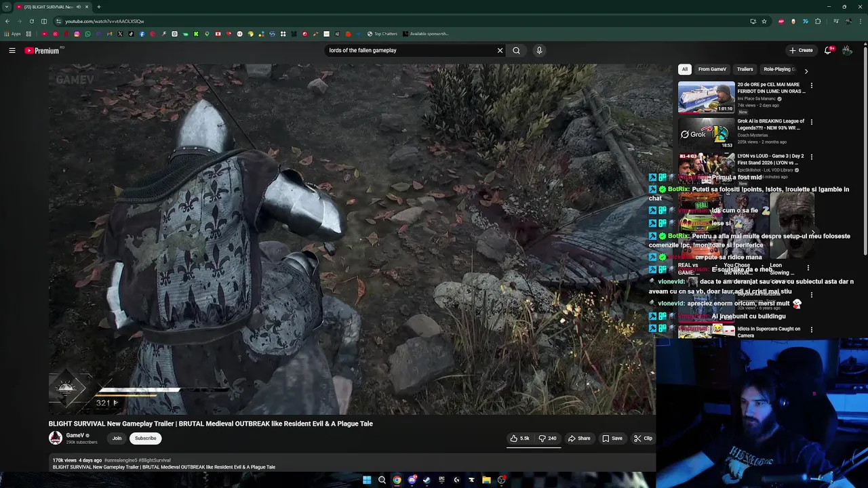Click the Create video button
The width and height of the screenshot is (868, 488).
[x=801, y=50]
